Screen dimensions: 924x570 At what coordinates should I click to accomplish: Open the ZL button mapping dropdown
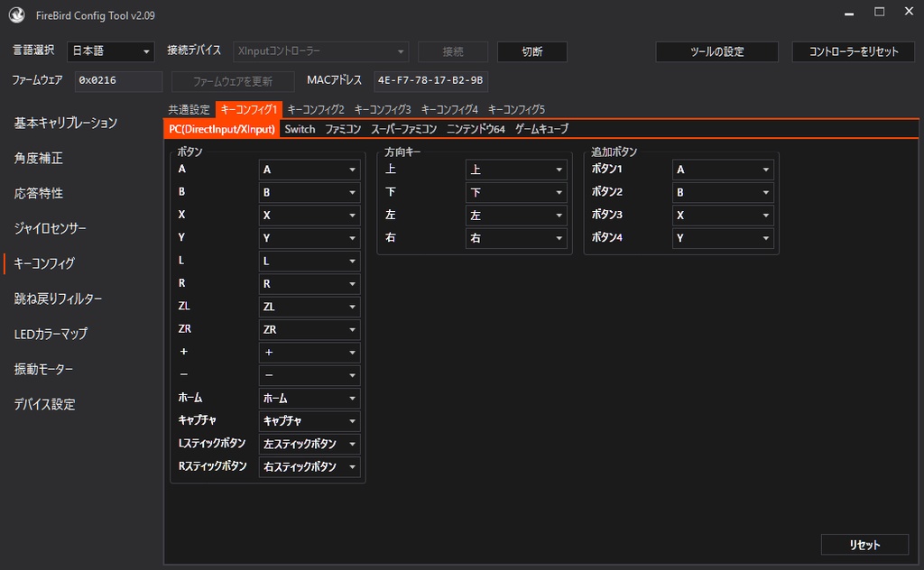[309, 307]
